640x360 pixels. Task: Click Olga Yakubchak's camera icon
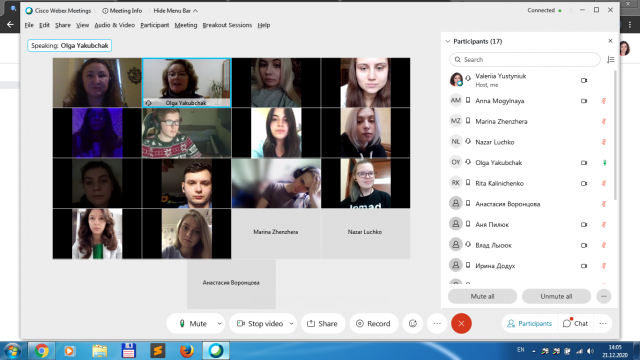click(584, 162)
